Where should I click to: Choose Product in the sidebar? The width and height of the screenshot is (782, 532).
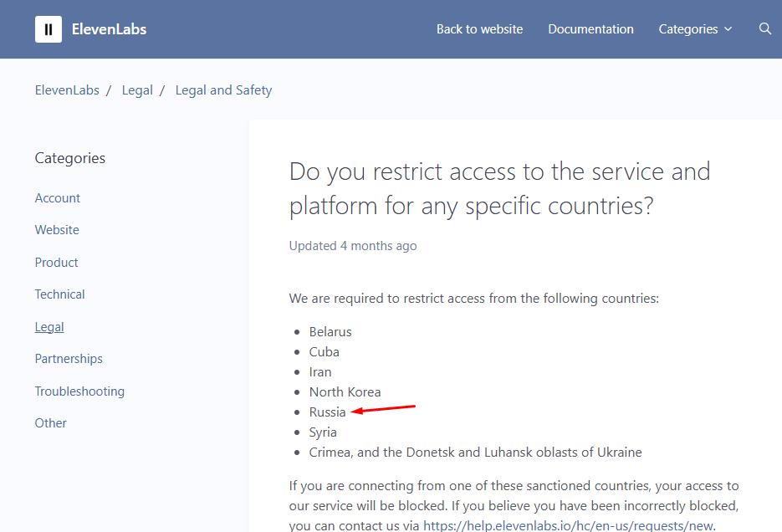click(56, 263)
